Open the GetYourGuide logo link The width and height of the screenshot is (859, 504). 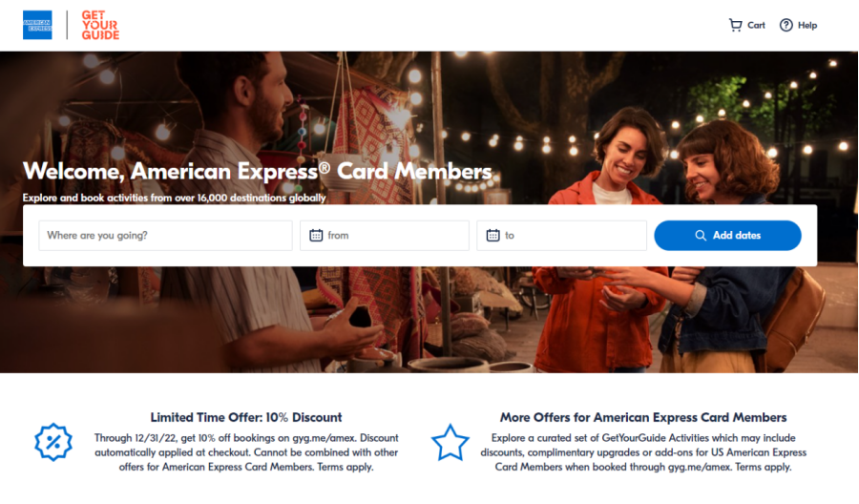click(x=100, y=25)
